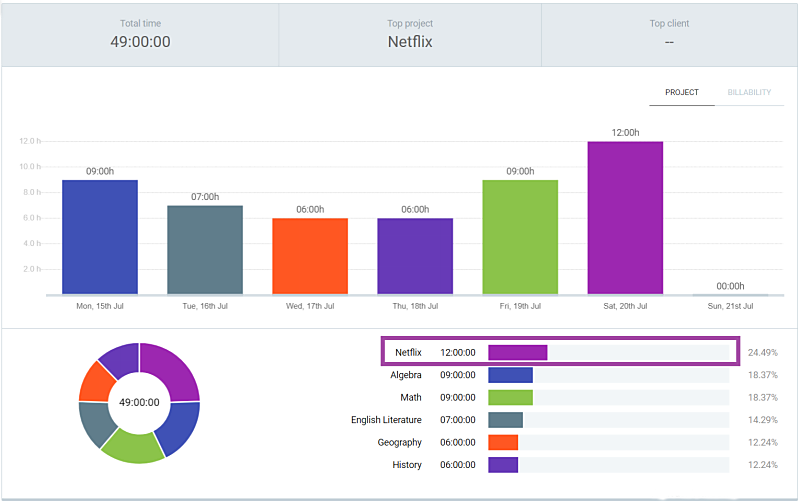
Task: Click the 00:00h label for Sunday
Action: click(x=730, y=286)
